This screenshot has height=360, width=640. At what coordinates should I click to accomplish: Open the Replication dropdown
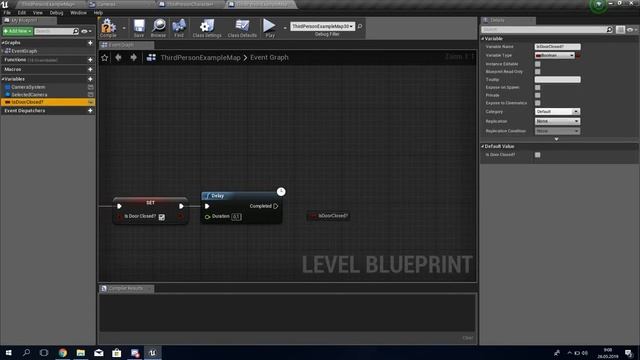click(557, 121)
